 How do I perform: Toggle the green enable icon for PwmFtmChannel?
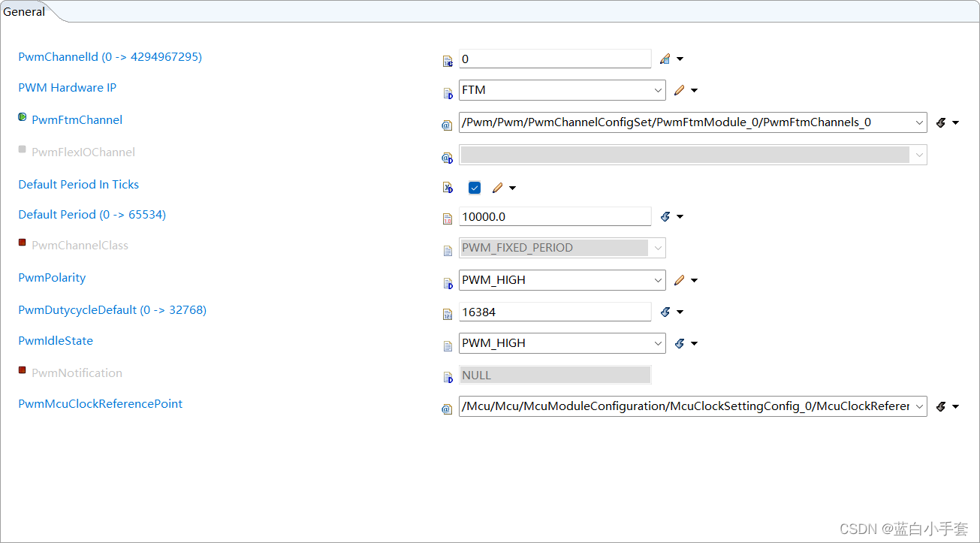pyautogui.click(x=23, y=117)
